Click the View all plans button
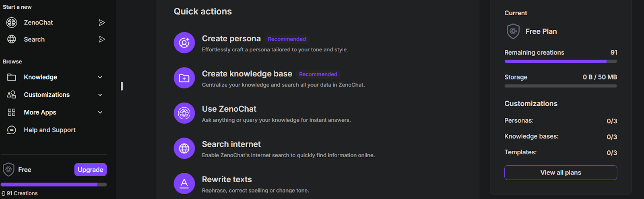This screenshot has height=199, width=644. 561,172
